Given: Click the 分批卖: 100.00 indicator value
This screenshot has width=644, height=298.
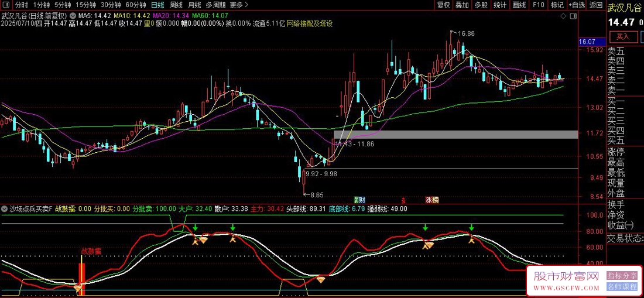Looking at the screenshot, I should (x=154, y=208).
